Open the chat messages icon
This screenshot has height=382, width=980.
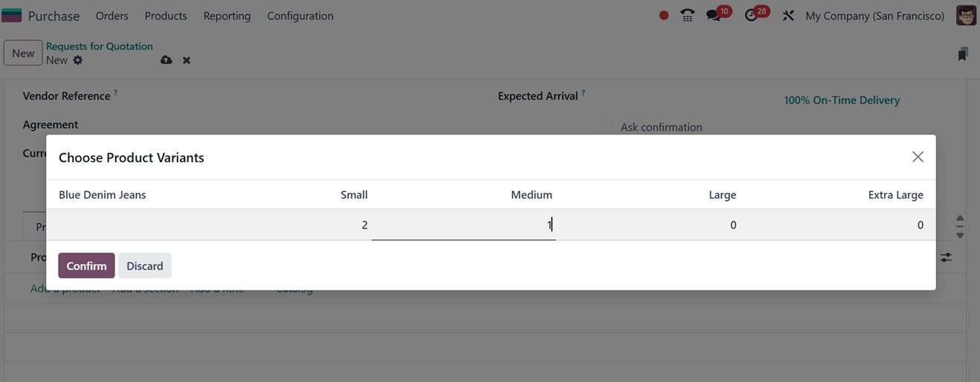714,16
